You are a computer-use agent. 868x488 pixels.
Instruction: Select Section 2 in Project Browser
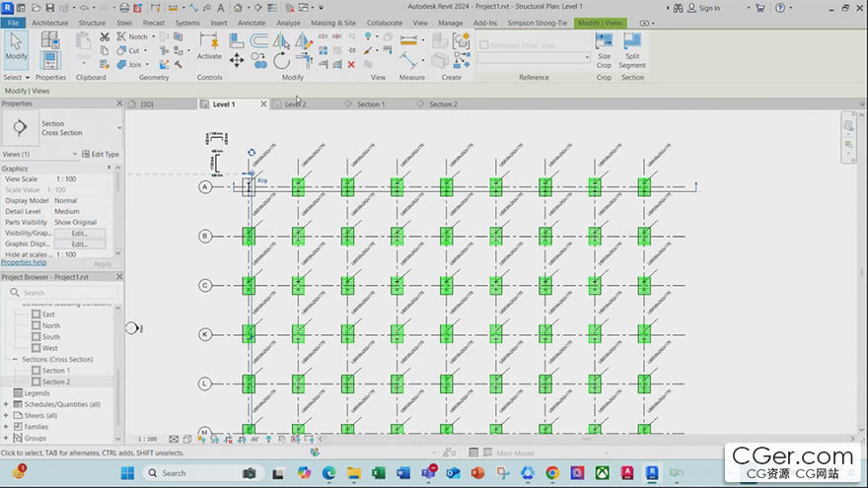coord(55,382)
